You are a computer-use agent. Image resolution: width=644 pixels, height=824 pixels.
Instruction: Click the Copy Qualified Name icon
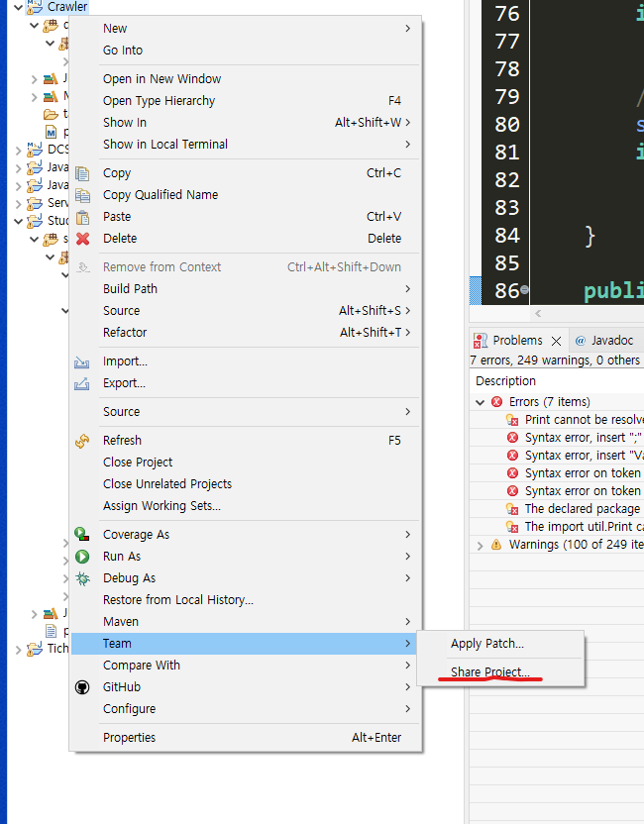(82, 195)
